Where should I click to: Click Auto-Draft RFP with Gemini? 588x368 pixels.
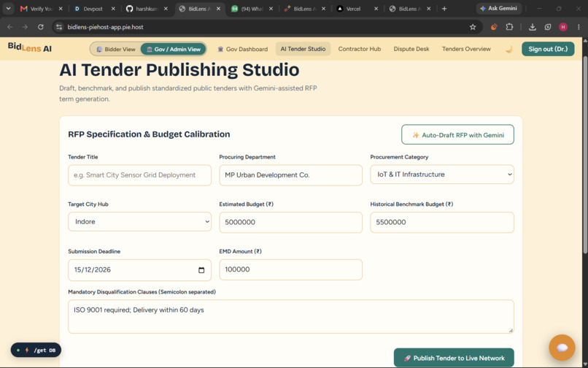pos(457,135)
